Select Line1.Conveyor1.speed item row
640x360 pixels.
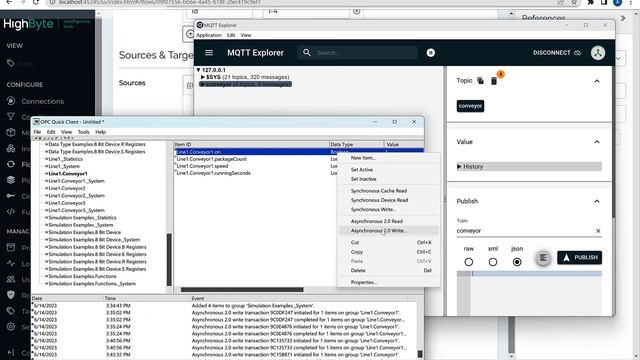[202, 166]
